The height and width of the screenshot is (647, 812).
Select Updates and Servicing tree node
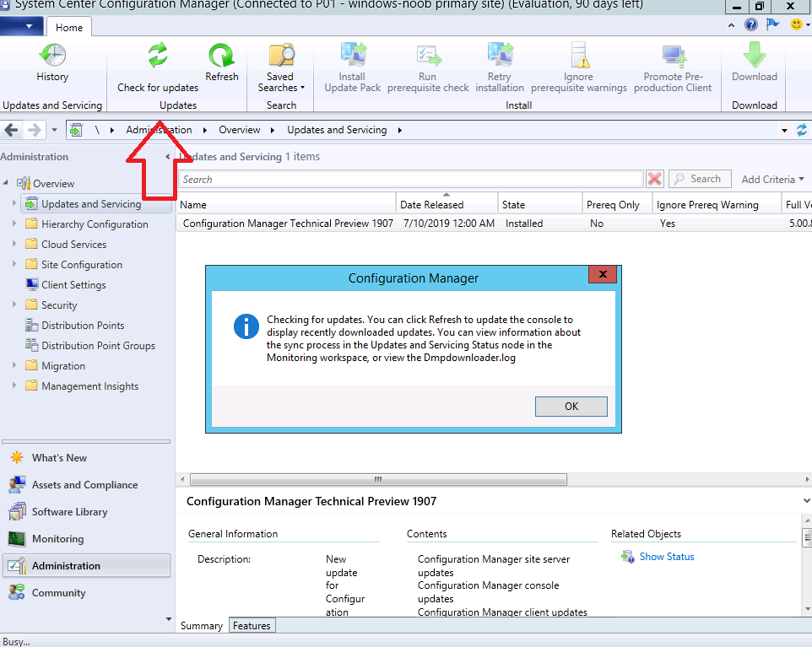pos(91,204)
